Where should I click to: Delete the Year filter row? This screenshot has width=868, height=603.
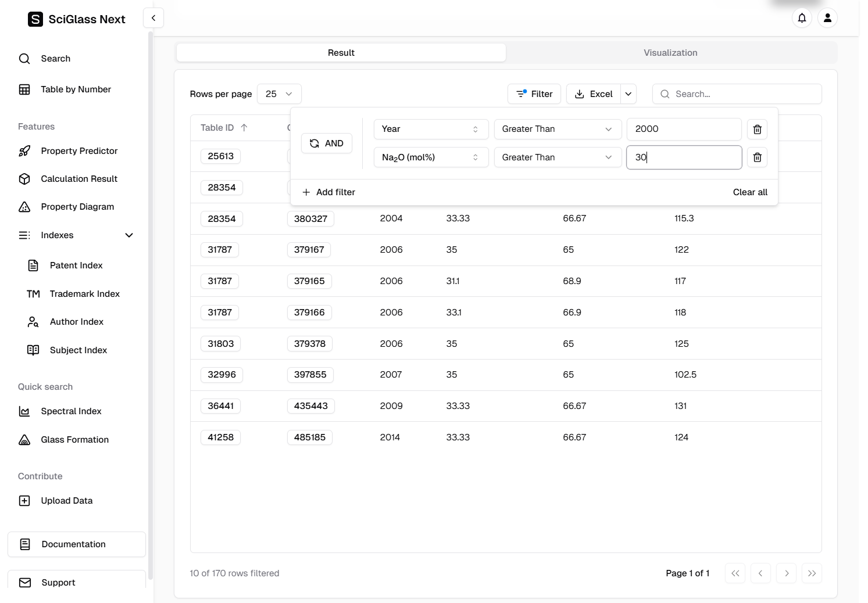click(x=757, y=130)
